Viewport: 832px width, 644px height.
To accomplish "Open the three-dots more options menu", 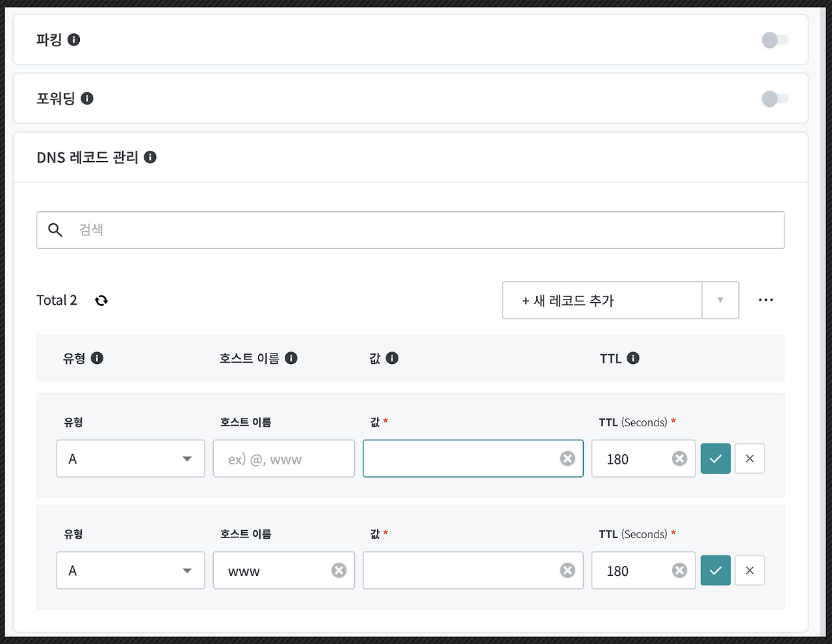I will (766, 300).
